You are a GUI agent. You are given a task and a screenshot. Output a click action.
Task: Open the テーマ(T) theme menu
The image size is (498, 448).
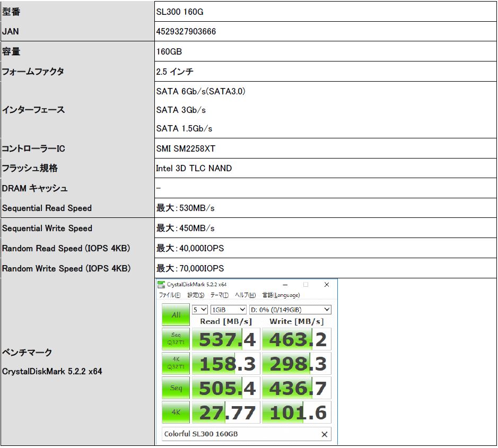click(x=220, y=295)
